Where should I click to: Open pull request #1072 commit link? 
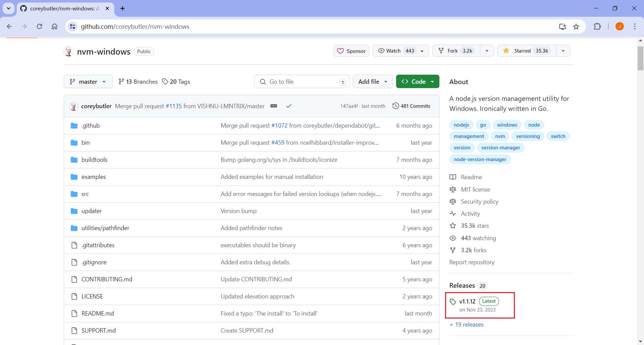279,126
